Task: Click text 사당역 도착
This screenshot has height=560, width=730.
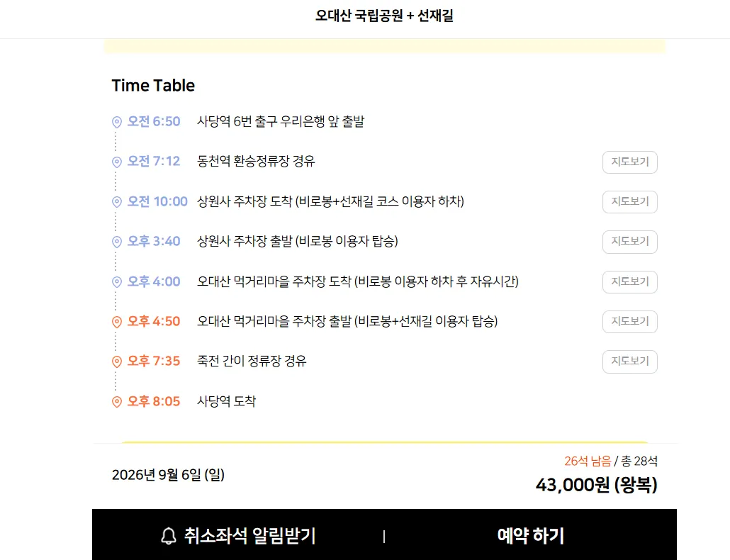Action: coord(226,401)
